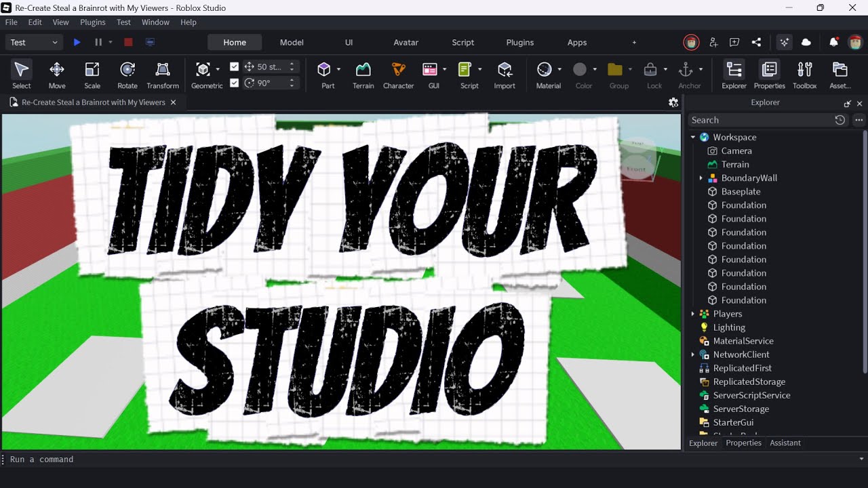This screenshot has width=868, height=488.
Task: Click the search history icon in Explorer
Action: tap(840, 120)
